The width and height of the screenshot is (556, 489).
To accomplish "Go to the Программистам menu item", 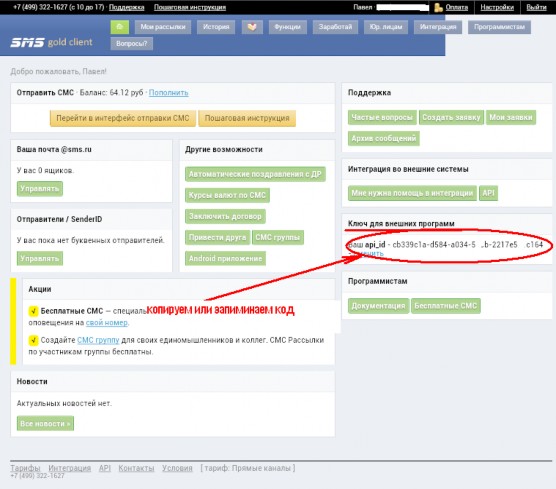I will point(499,27).
